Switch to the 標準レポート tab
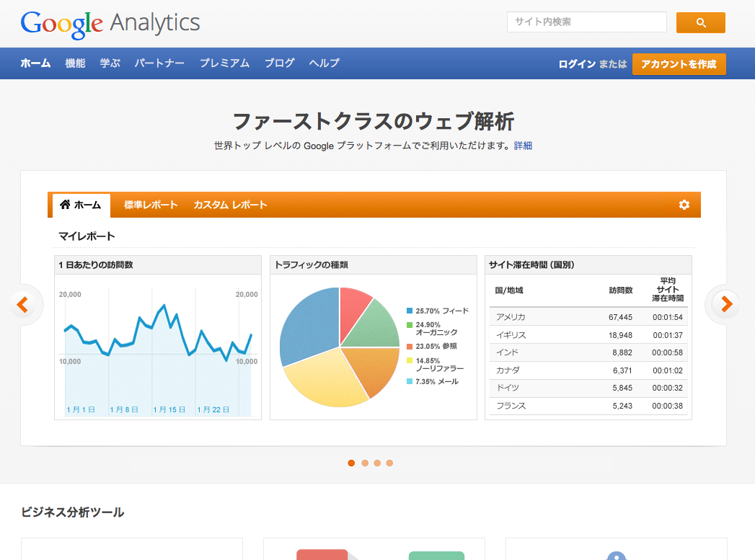The image size is (755, 560). [150, 205]
